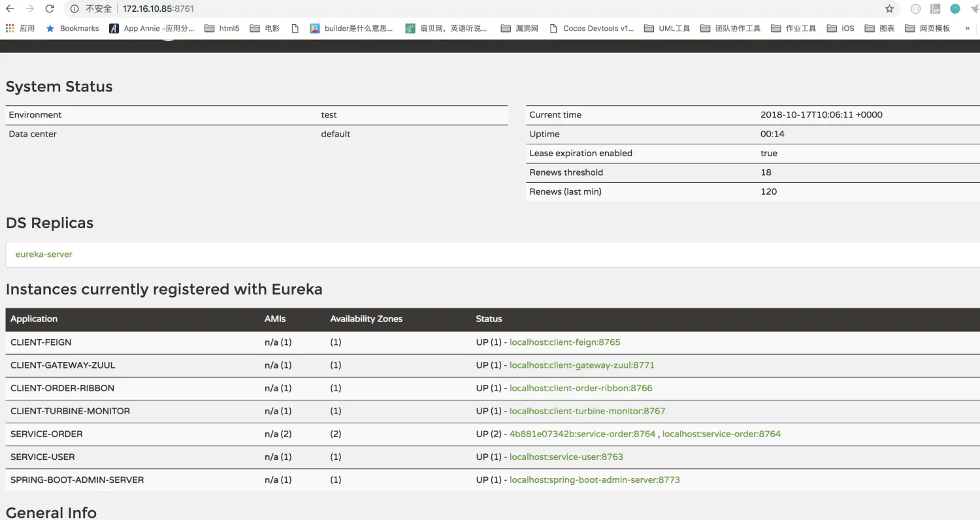This screenshot has width=980, height=520.
Task: Click the gray square extension icon beside the star
Action: click(x=936, y=9)
